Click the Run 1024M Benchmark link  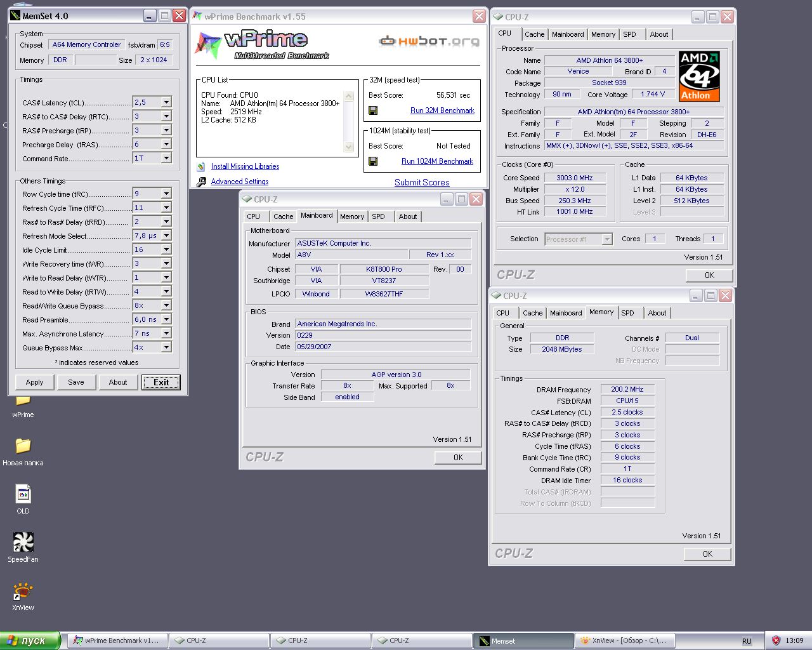click(x=437, y=161)
